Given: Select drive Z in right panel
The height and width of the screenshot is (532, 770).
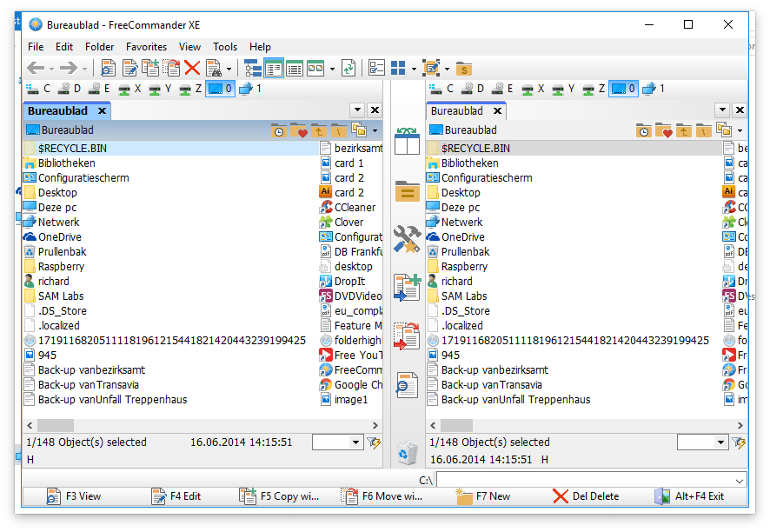Looking at the screenshot, I should [x=594, y=89].
